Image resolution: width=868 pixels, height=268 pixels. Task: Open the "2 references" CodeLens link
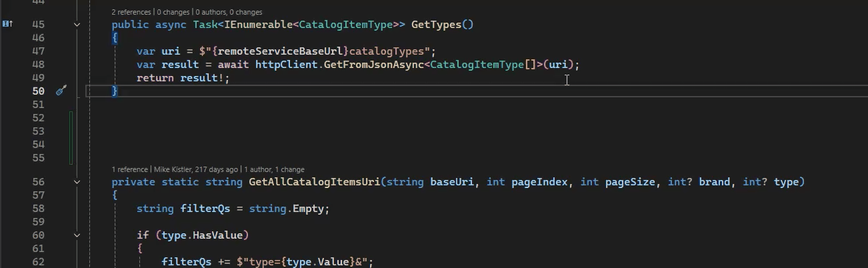[x=132, y=12]
